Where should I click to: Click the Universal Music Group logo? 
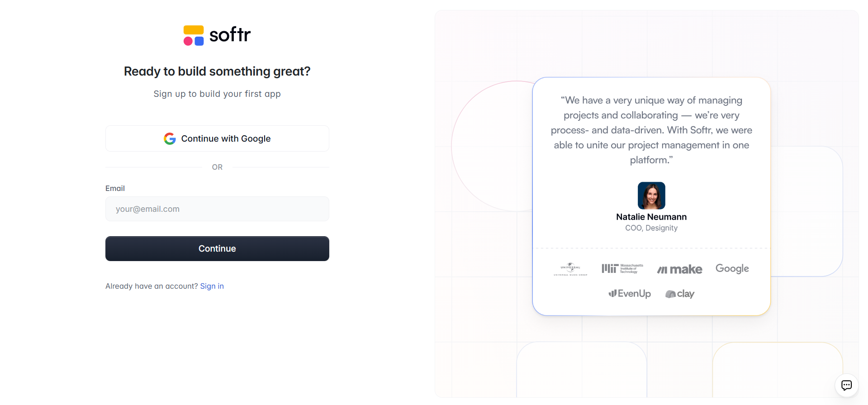point(570,269)
